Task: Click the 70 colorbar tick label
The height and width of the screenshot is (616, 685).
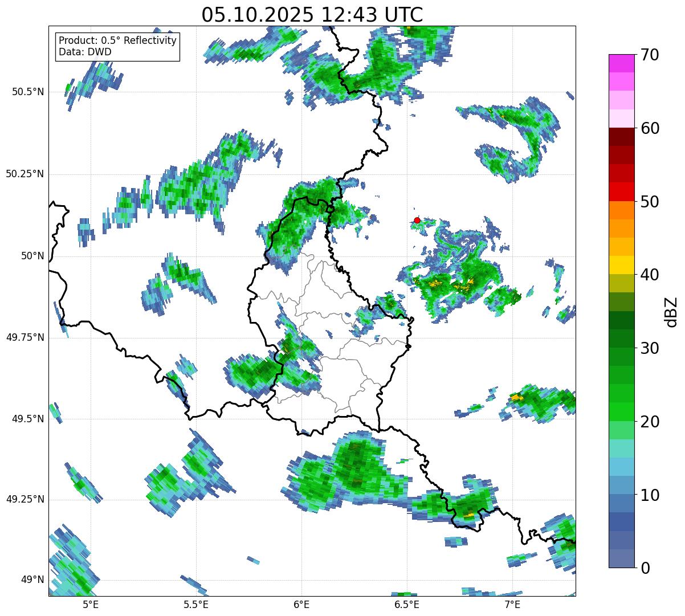Action: pos(649,55)
